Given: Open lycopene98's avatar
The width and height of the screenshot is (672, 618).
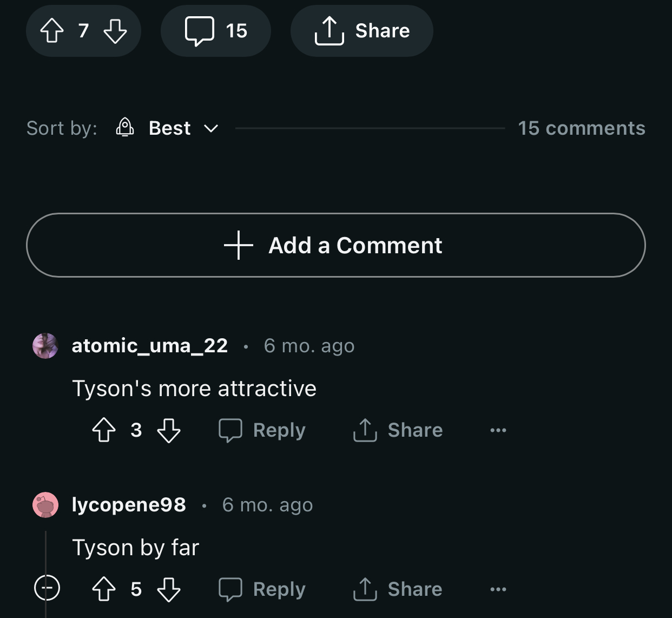Looking at the screenshot, I should click(45, 505).
